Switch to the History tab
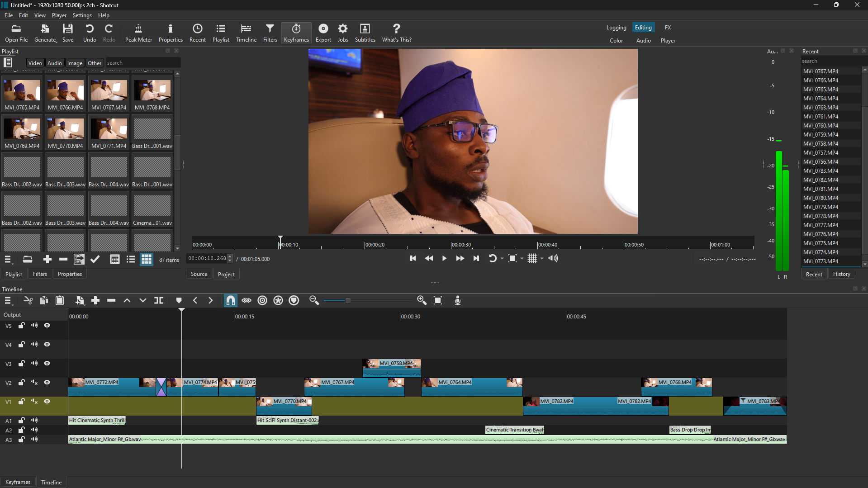Viewport: 868px width, 488px height. (841, 274)
